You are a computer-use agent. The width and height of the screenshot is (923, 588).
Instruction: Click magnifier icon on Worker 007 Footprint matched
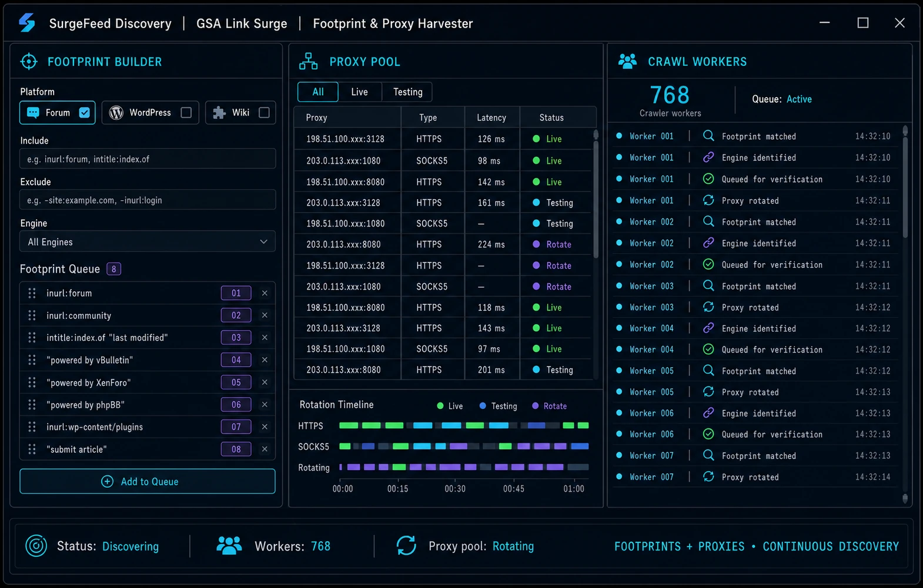[709, 455]
